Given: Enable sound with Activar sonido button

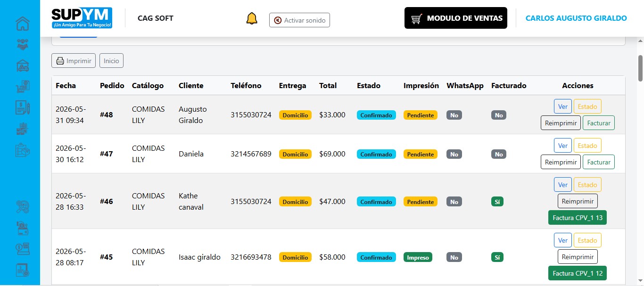Looking at the screenshot, I should point(299,20).
